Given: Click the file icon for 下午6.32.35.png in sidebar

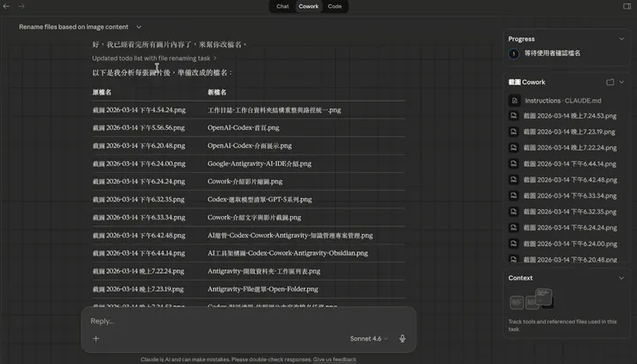Looking at the screenshot, I should [x=514, y=212].
